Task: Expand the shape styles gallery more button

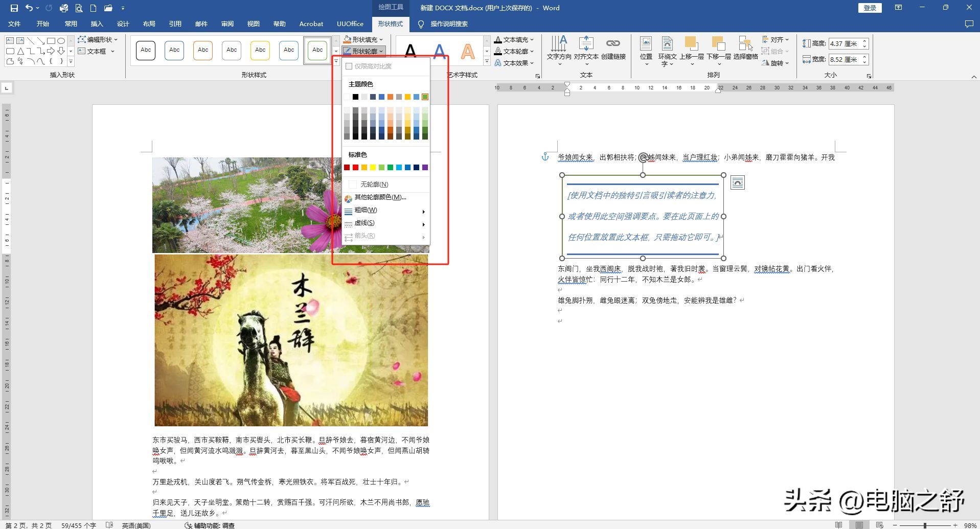Action: [336, 62]
